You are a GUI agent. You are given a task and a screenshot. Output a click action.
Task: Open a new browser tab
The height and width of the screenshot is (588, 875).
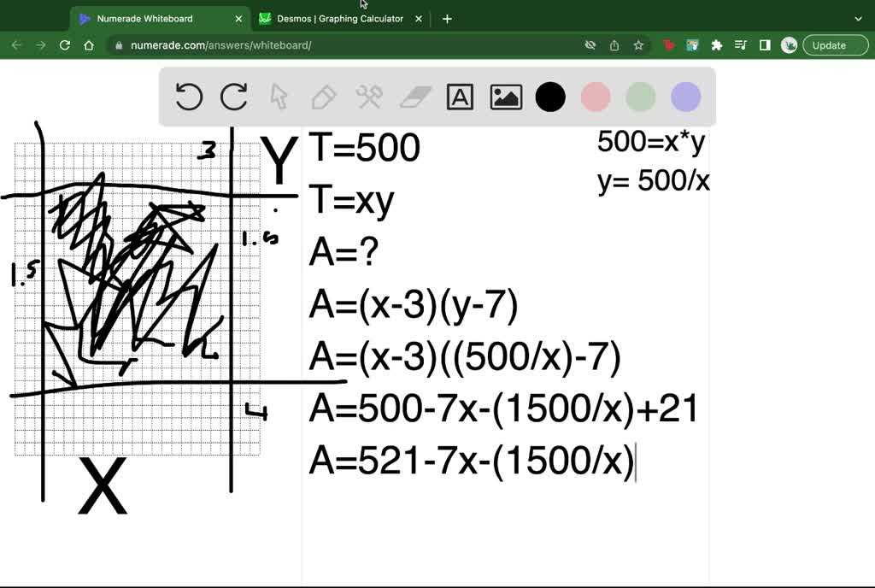pyautogui.click(x=447, y=19)
